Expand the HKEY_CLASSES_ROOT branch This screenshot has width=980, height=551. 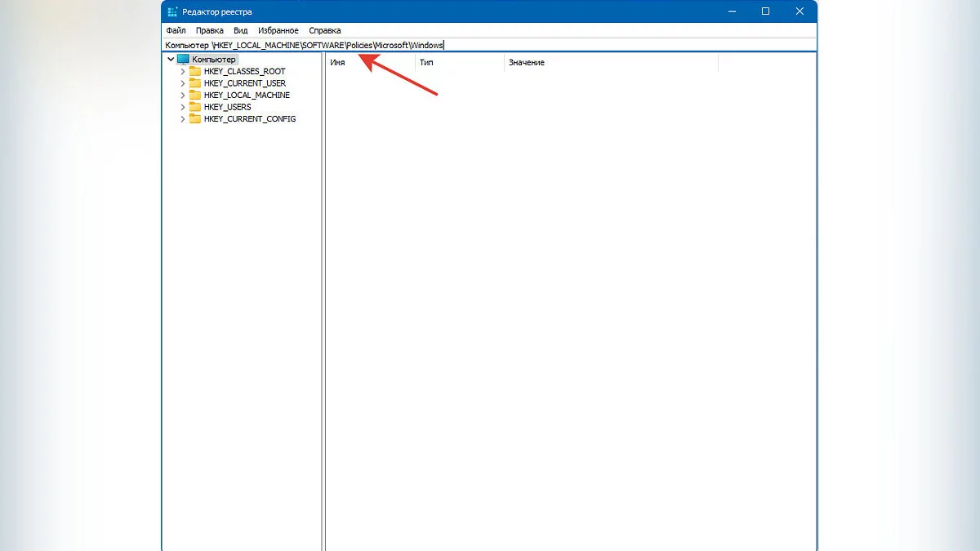pyautogui.click(x=183, y=72)
